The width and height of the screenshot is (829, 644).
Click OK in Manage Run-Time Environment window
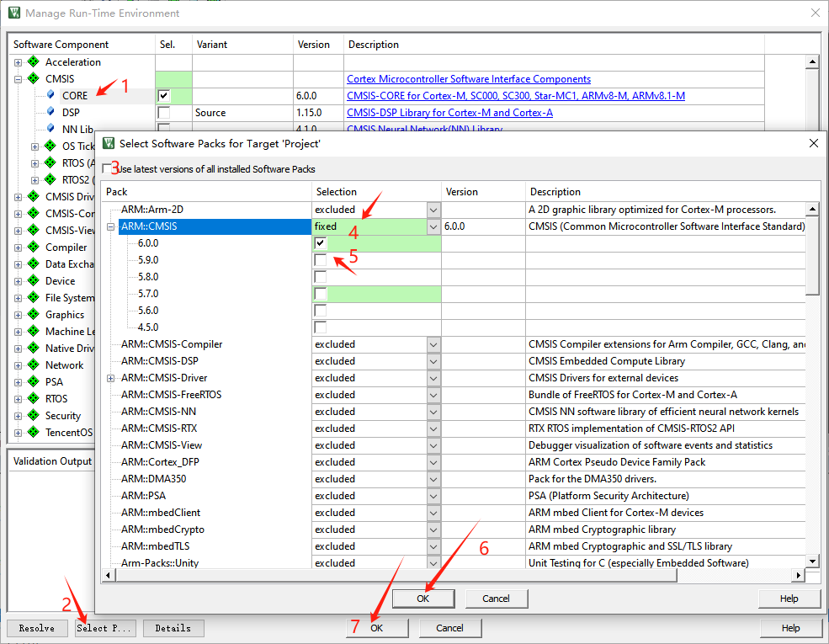(377, 628)
